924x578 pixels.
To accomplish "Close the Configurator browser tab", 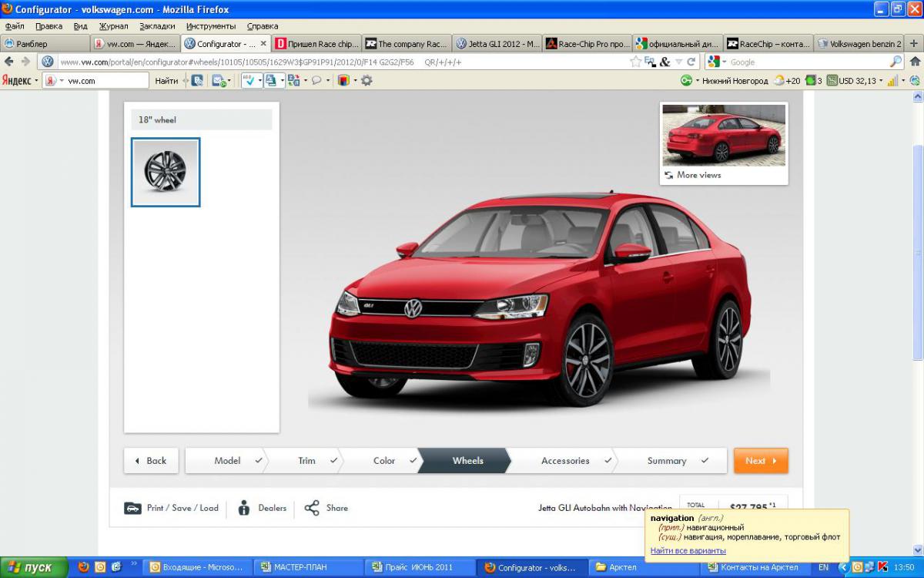I will click(x=263, y=44).
